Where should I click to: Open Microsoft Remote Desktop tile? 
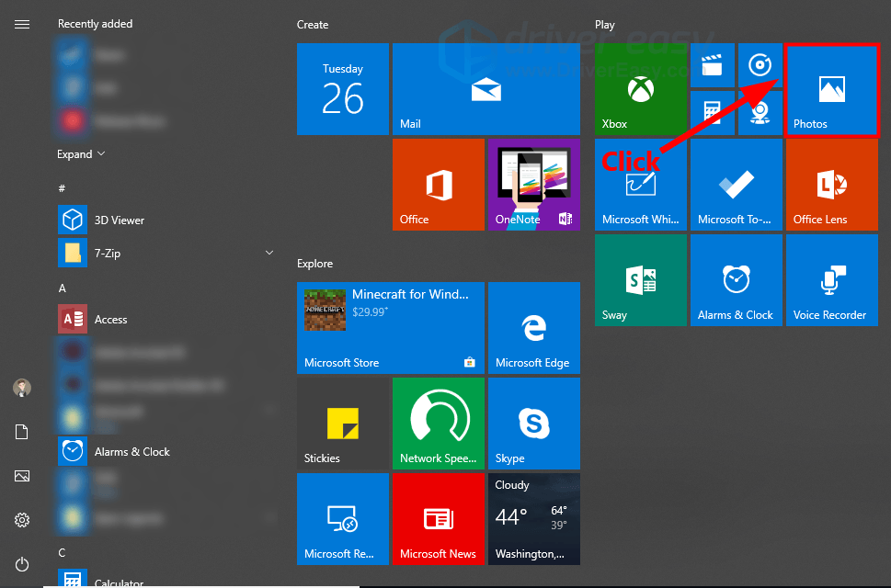click(343, 519)
